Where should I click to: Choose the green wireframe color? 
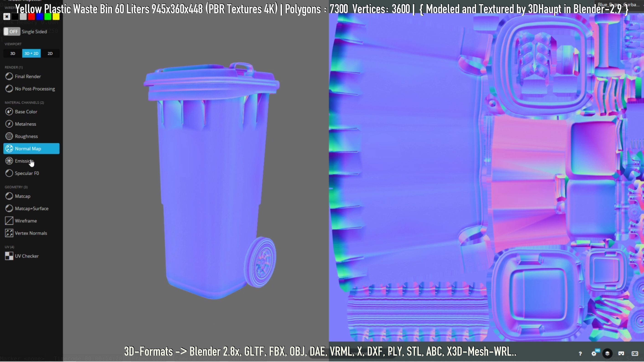48,17
